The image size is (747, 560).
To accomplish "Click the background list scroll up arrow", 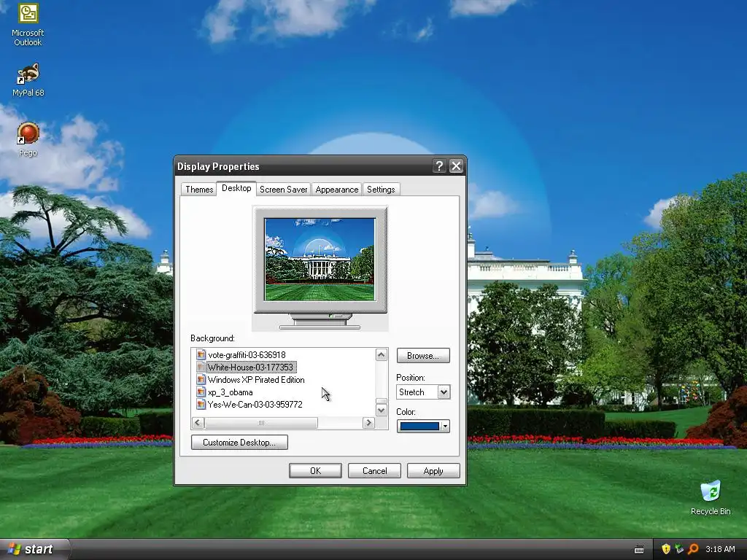I will tap(381, 355).
